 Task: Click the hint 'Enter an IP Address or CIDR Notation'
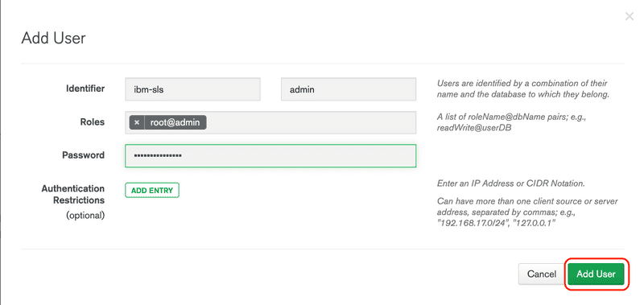pos(511,183)
